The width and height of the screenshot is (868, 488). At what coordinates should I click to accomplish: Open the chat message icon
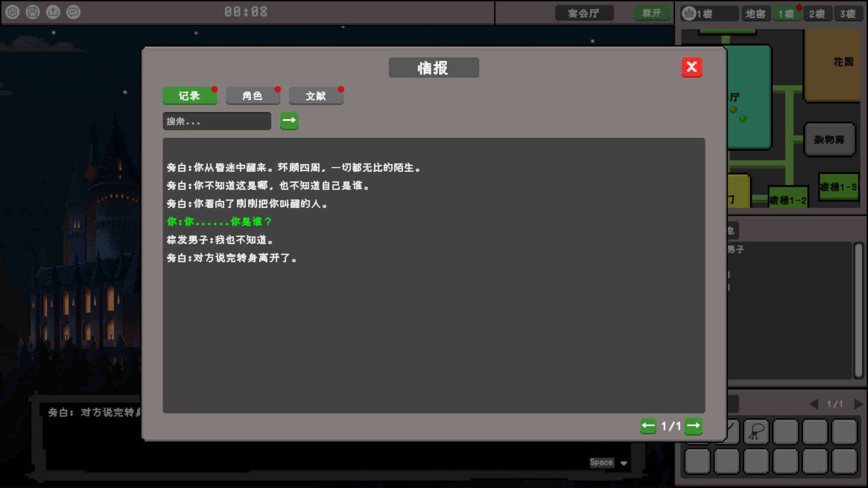pos(73,12)
